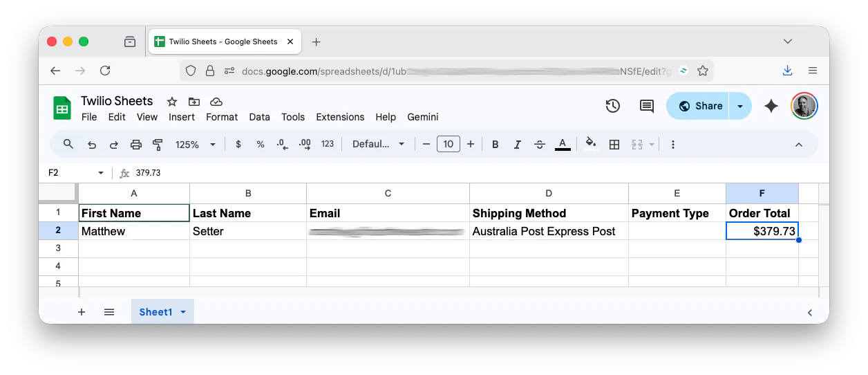This screenshot has width=868, height=375.
Task: Open the Sheet1 tab dropdown arrow
Action: 183,312
